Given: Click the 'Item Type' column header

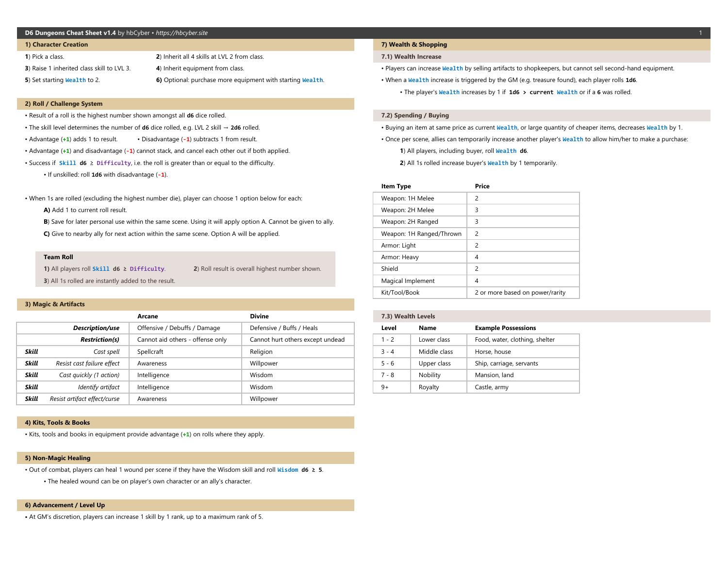Looking at the screenshot, I should [396, 186].
